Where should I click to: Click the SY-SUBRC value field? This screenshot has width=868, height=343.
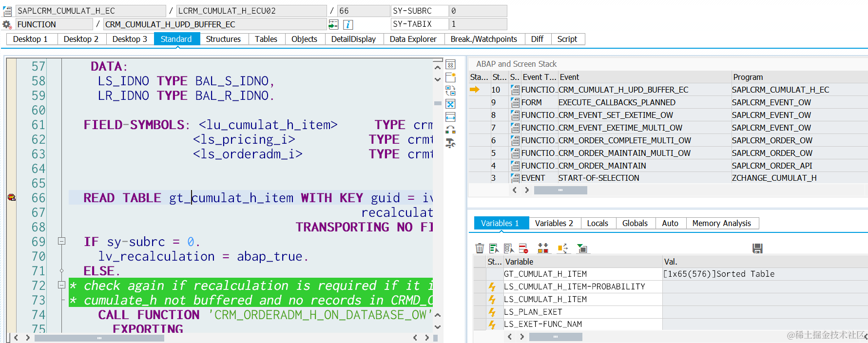pos(478,11)
